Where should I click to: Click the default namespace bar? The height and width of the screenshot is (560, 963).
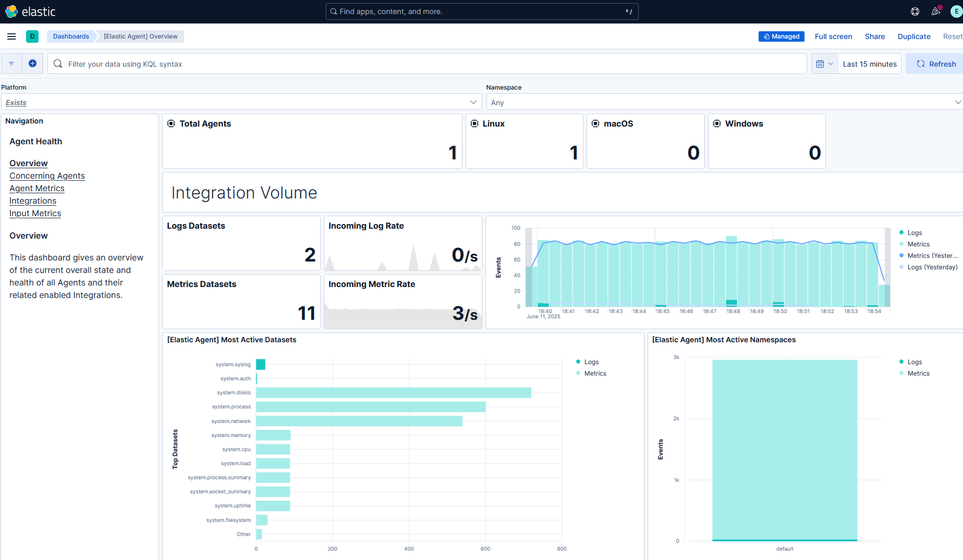(785, 450)
